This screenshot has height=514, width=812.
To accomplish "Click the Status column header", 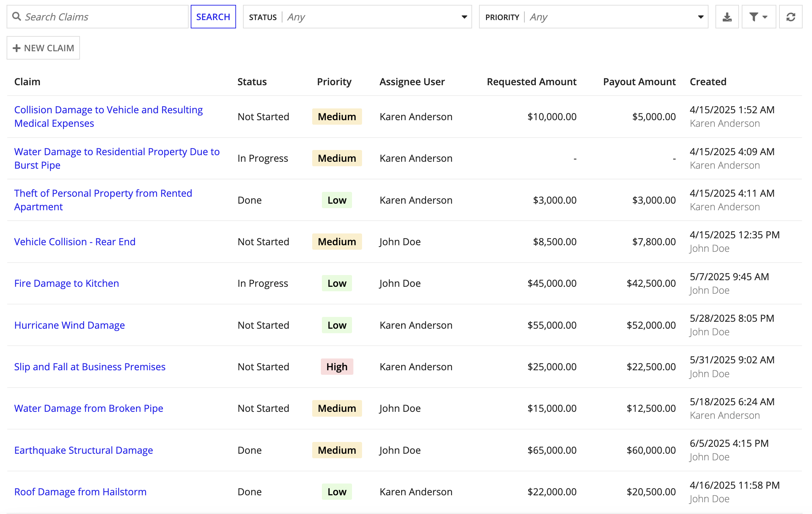I will (252, 82).
